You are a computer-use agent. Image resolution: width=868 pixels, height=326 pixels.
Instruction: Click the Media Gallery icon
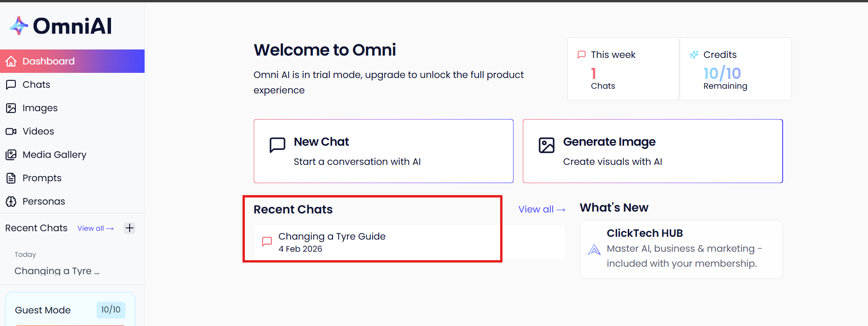point(11,155)
